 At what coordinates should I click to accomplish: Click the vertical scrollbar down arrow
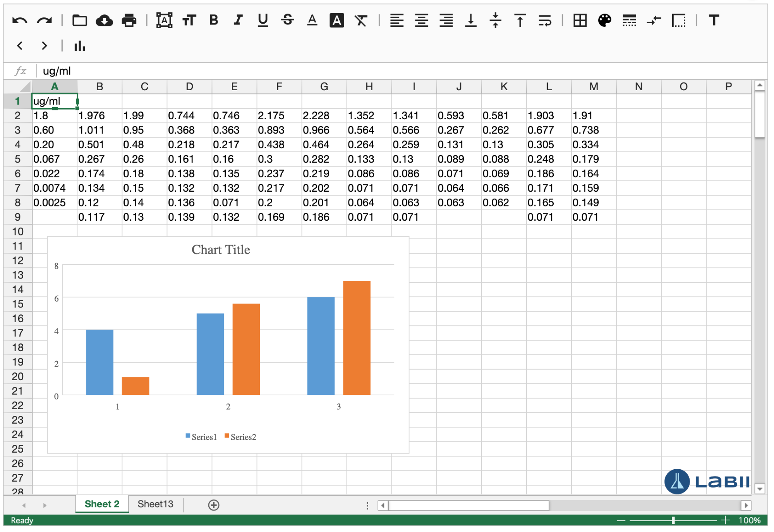(759, 489)
